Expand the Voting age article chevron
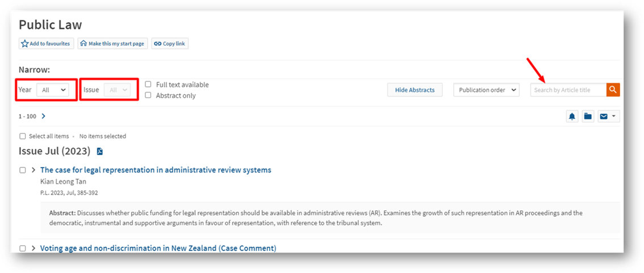The image size is (644, 273). pyautogui.click(x=34, y=249)
